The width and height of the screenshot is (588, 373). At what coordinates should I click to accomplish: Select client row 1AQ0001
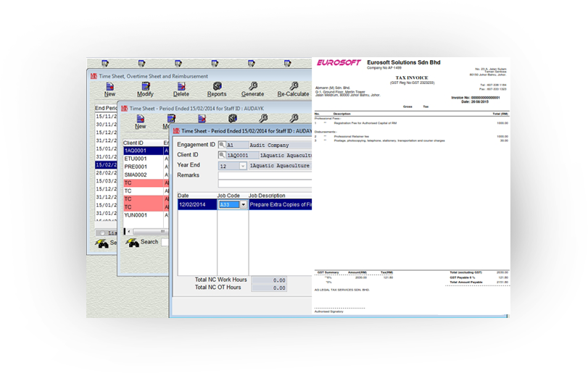point(146,151)
